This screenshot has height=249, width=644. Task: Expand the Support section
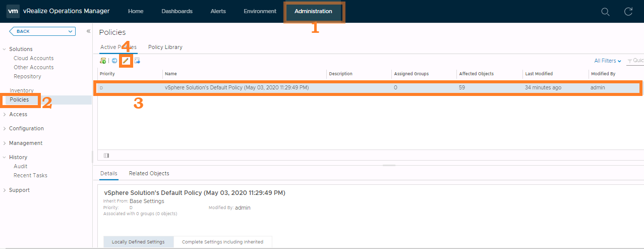pyautogui.click(x=5, y=190)
